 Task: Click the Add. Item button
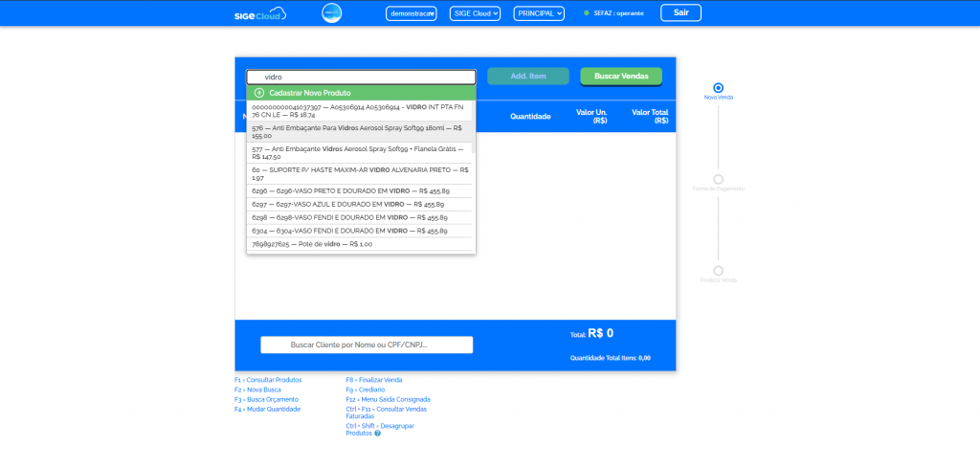527,77
